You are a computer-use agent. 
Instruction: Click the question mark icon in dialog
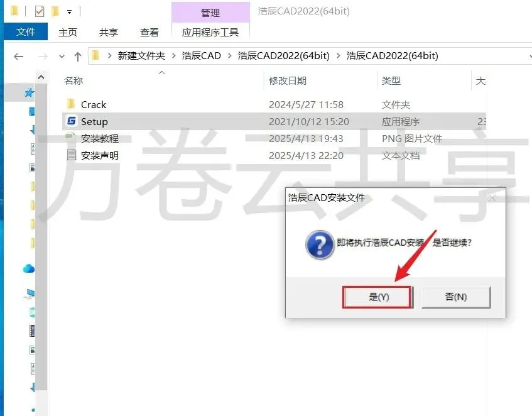pos(319,244)
